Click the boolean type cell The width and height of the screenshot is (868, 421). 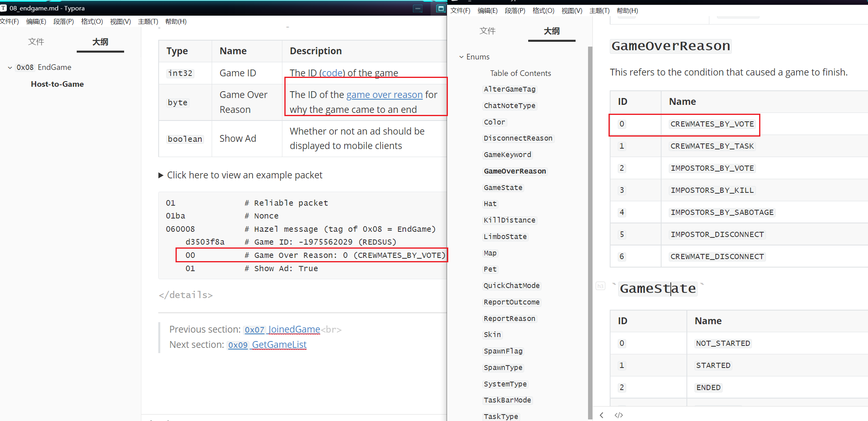[x=185, y=139]
